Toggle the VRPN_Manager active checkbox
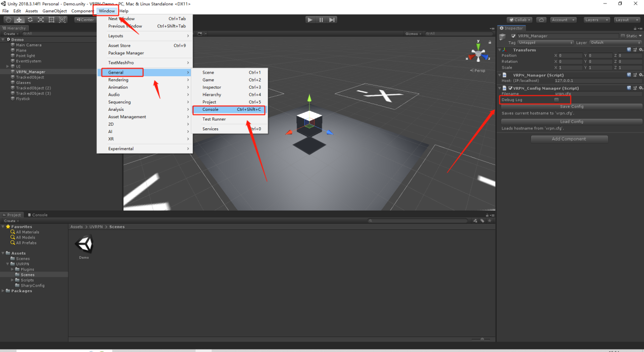The width and height of the screenshot is (644, 352). click(x=513, y=36)
